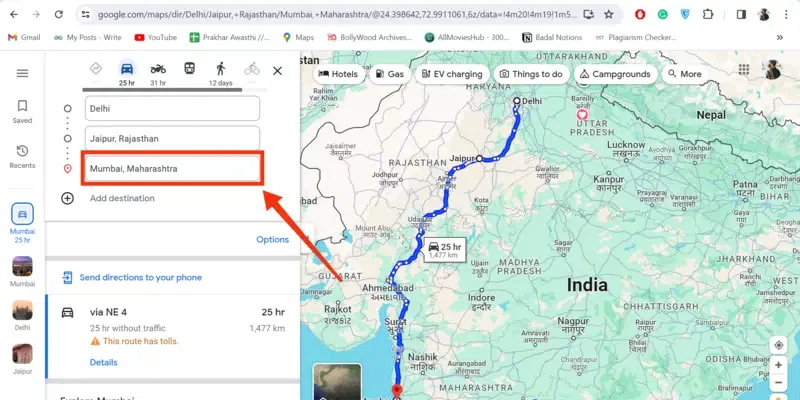Open Google apps grid icon
800x400 pixels.
click(744, 69)
